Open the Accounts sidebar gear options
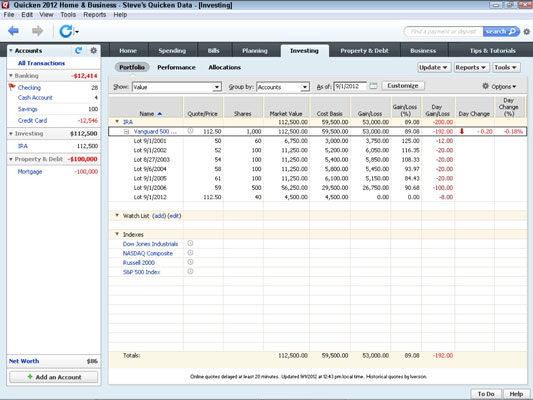This screenshot has width=533, height=400. point(93,51)
